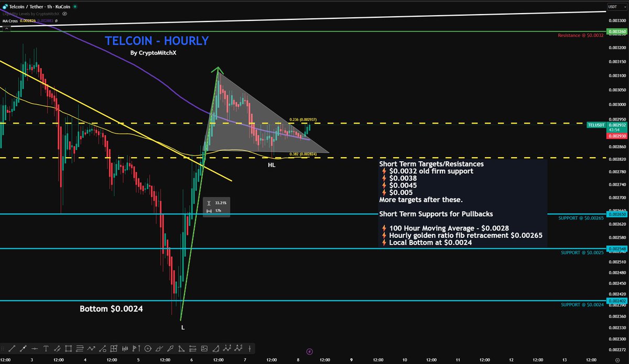This screenshot has height=364, width=629.
Task: Click the 'SUPPORT @ $0.0024' label
Action: pos(582,304)
